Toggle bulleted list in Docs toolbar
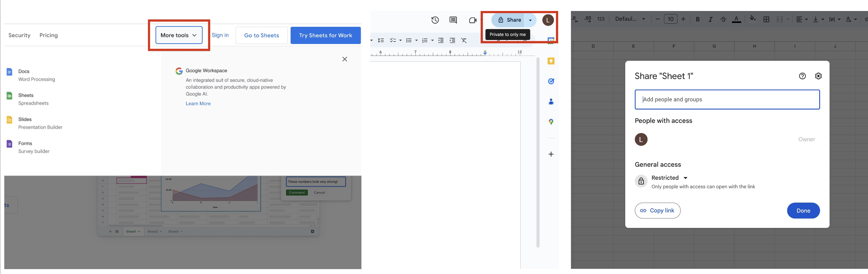 tap(409, 41)
